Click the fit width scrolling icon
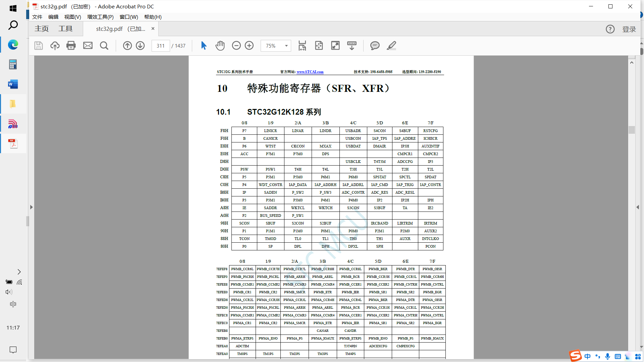 302,46
